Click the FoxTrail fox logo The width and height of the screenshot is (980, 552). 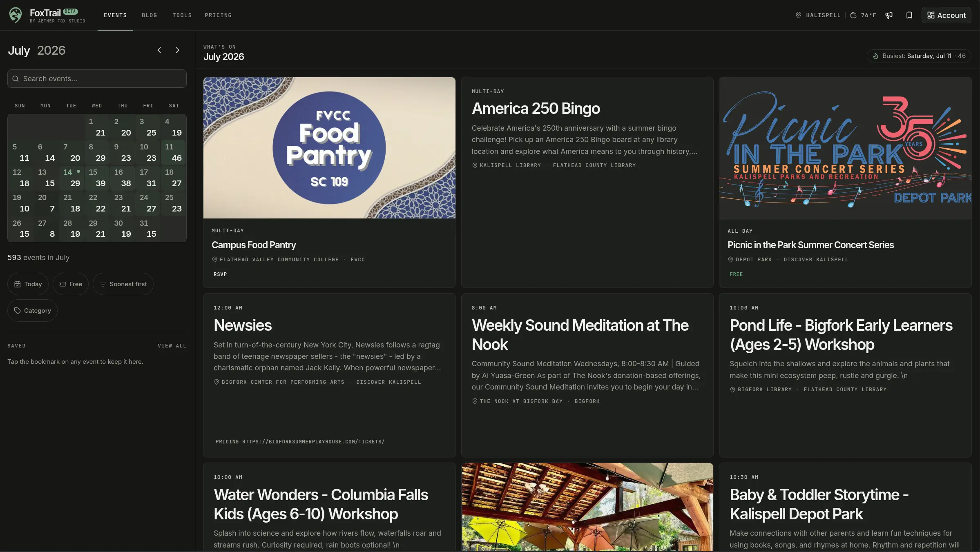(x=16, y=15)
